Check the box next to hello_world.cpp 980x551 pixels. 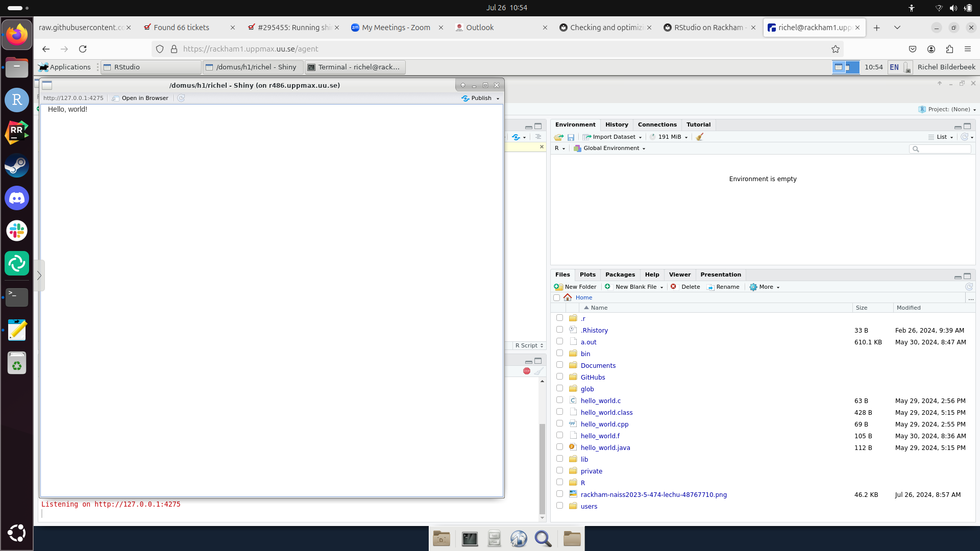click(x=559, y=423)
